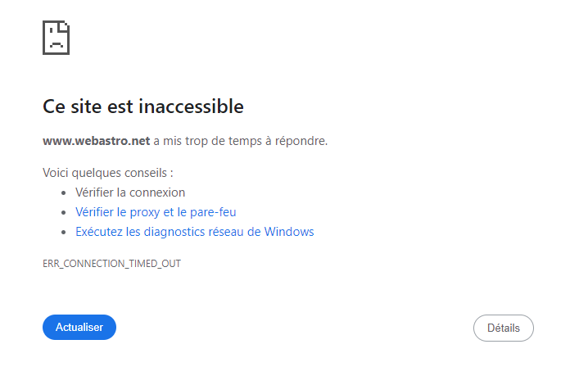The image size is (588, 385).
Task: Click "a mis trop de temps à répondre" text
Action: 240,141
